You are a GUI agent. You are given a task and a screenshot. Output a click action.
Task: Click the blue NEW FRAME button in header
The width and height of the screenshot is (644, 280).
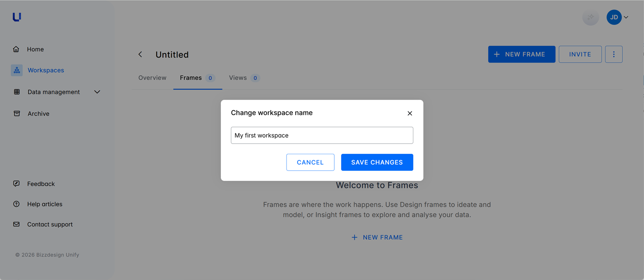tap(522, 54)
